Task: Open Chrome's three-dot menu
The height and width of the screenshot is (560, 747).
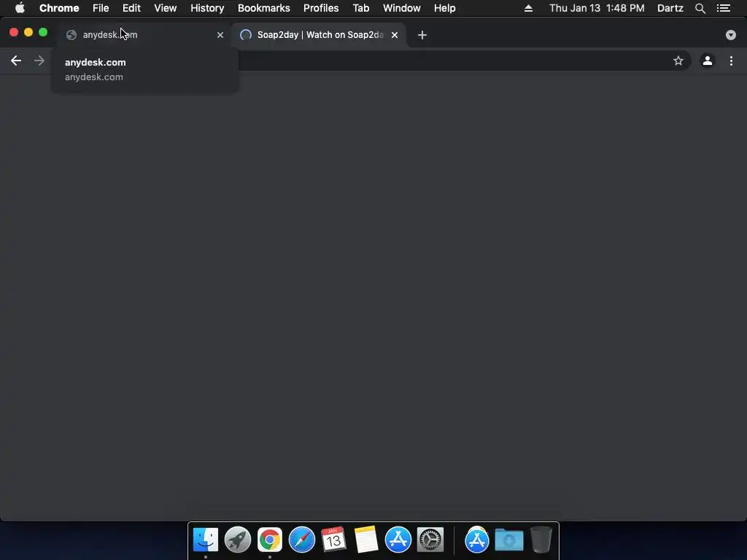Action: [731, 61]
